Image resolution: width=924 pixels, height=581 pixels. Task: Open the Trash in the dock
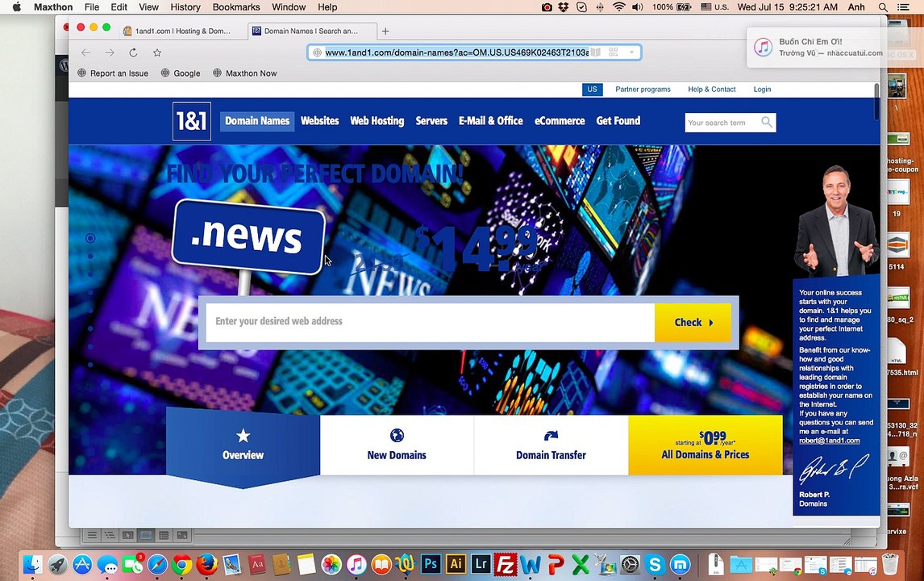pyautogui.click(x=890, y=564)
